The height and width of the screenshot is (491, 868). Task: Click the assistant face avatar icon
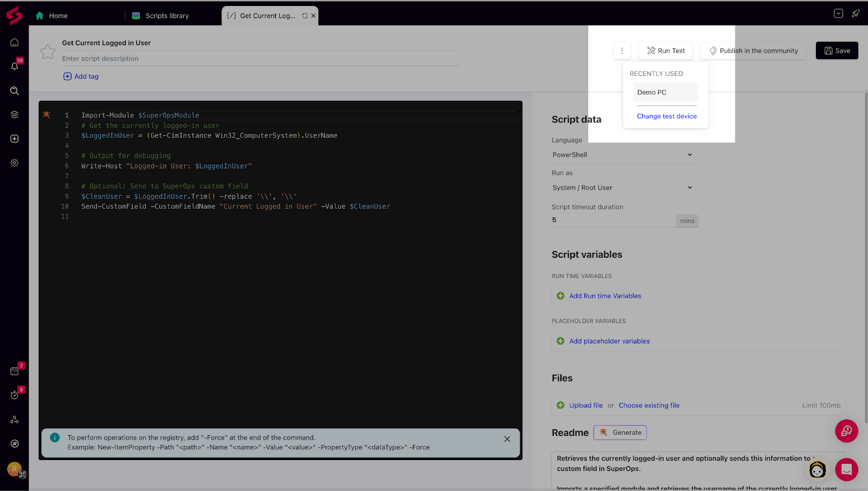(818, 469)
